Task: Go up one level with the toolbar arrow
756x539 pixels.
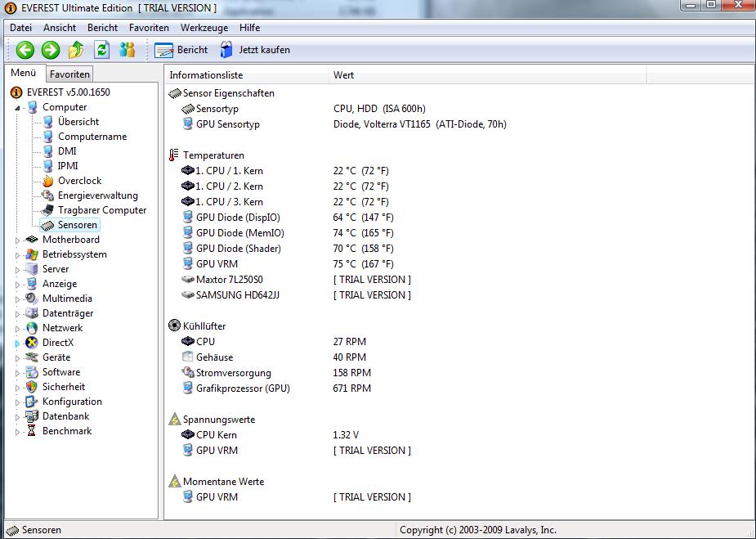Action: pyautogui.click(x=76, y=50)
